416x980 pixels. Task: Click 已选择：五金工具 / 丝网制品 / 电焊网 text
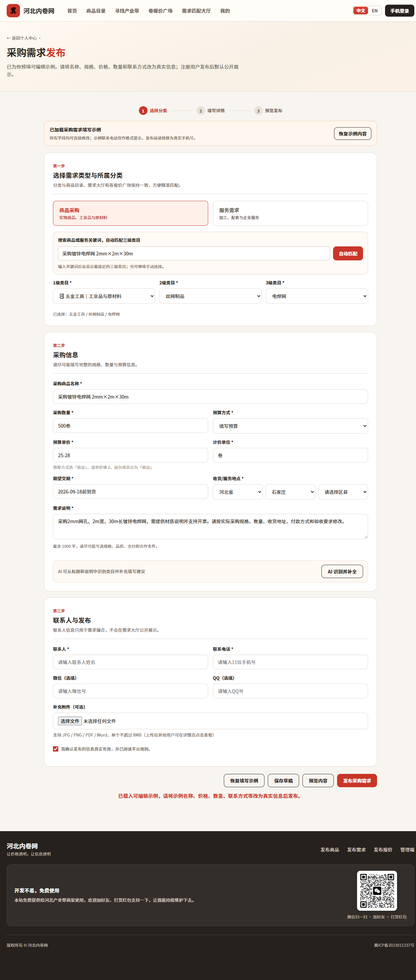pyautogui.click(x=86, y=314)
